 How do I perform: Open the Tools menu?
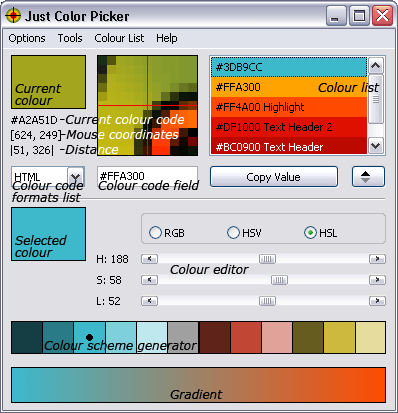pos(70,38)
